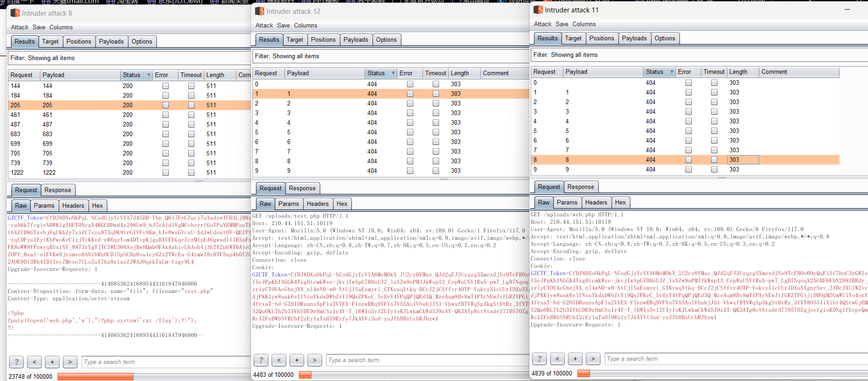Show Headers view in Intruder attack 12

318,204
